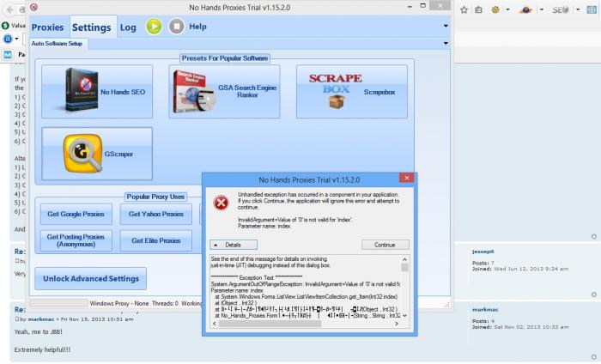Click the GScraper magnifier icon
This screenshot has height=364, width=601.
pyautogui.click(x=82, y=154)
